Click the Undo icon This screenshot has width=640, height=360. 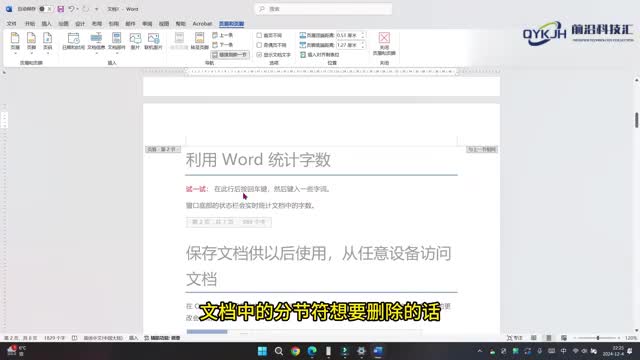(x=71, y=9)
